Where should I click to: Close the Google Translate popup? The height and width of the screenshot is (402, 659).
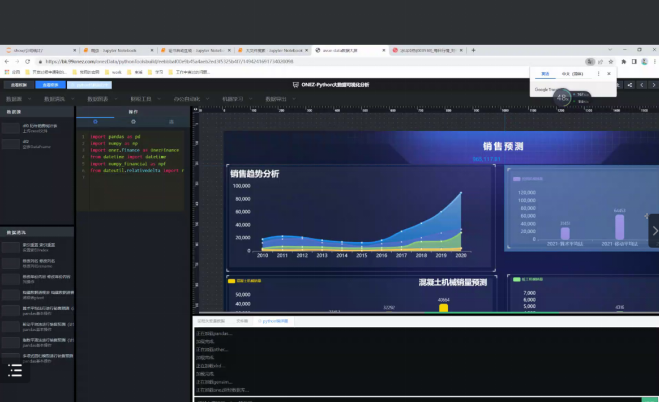pos(610,73)
